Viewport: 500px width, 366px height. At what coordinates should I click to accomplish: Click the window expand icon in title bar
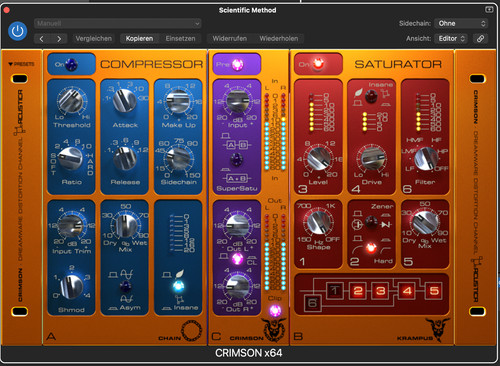click(x=489, y=10)
